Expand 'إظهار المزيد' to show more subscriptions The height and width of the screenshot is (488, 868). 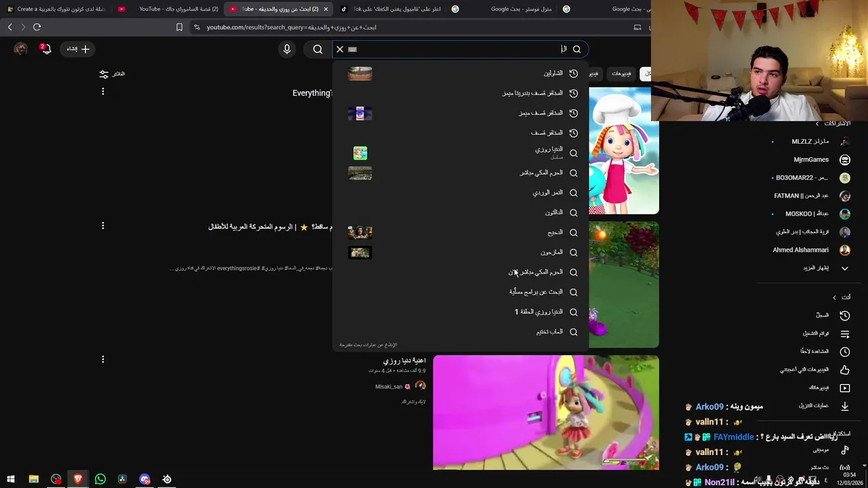[x=825, y=268]
